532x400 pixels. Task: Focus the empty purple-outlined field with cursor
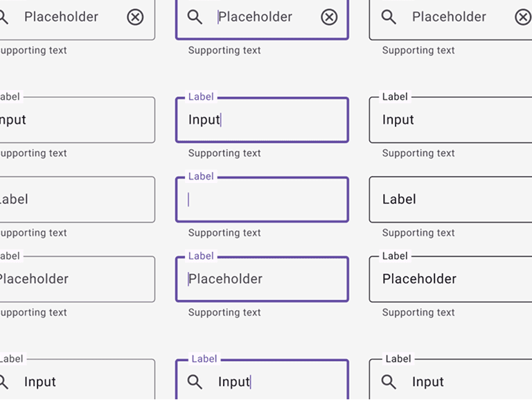point(262,200)
